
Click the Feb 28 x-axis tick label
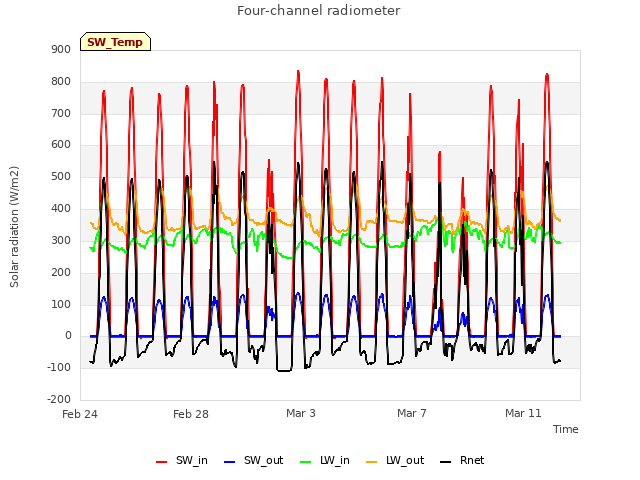point(191,414)
